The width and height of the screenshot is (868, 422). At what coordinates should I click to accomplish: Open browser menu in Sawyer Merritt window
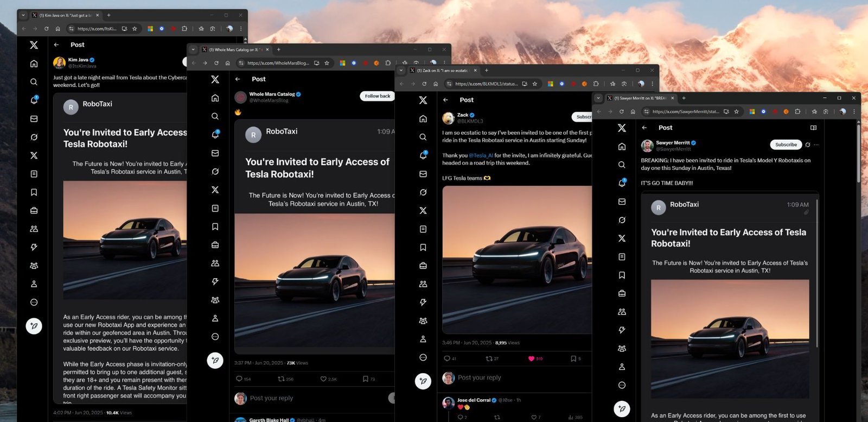click(x=854, y=111)
